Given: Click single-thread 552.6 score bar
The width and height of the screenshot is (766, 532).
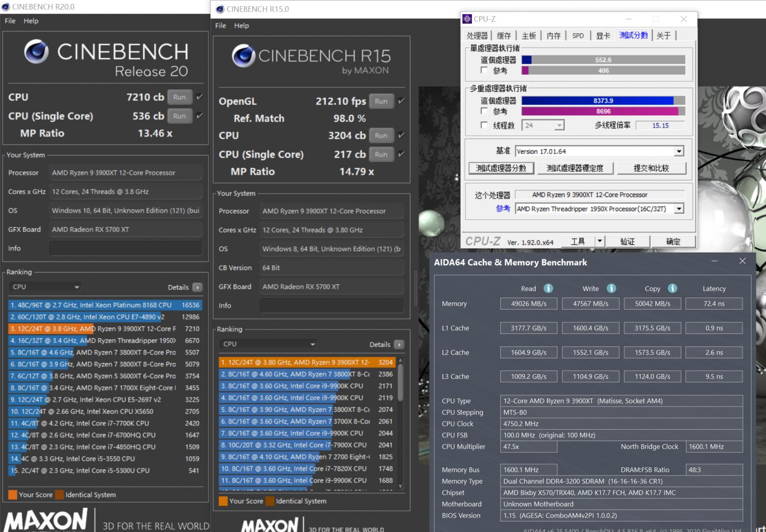Looking at the screenshot, I should (x=603, y=60).
